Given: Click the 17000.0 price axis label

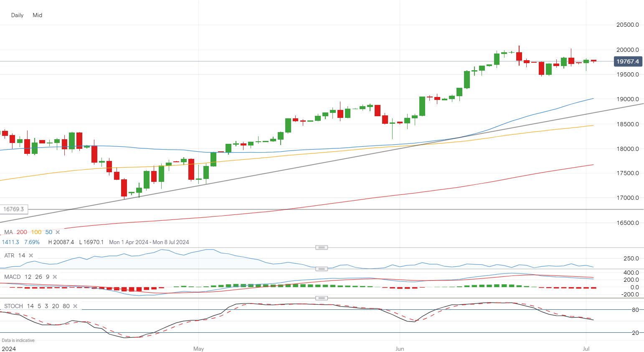Looking at the screenshot, I should (x=628, y=198).
